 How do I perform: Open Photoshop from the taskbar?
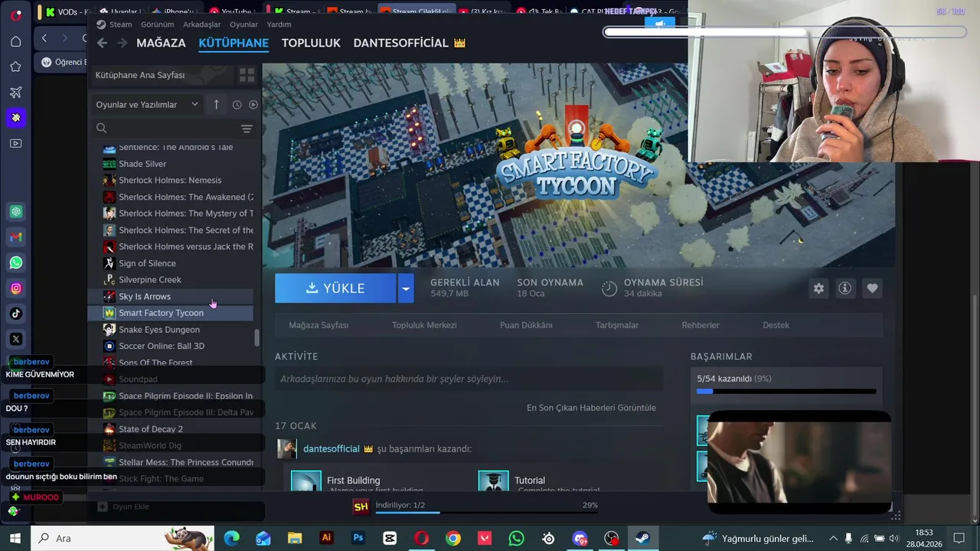click(x=358, y=538)
